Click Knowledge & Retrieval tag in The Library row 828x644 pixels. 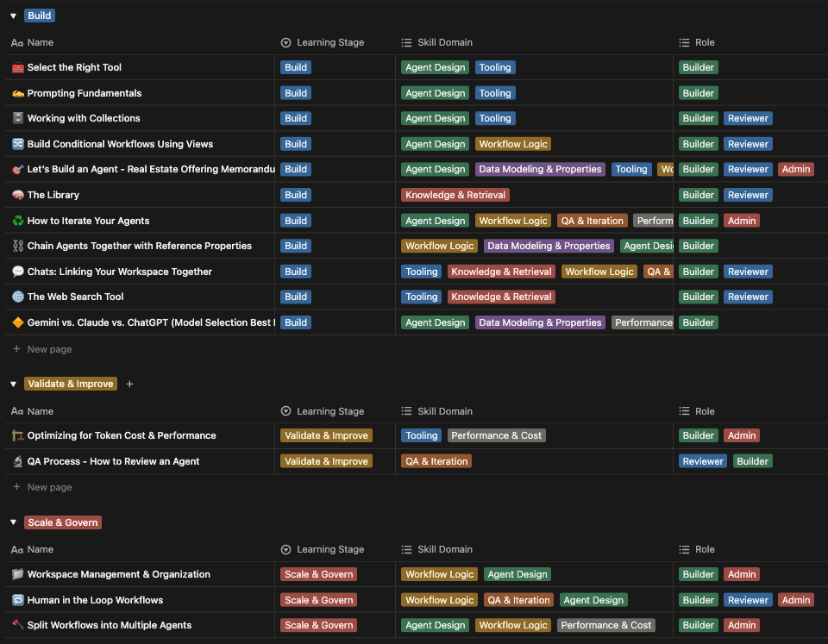[455, 195]
